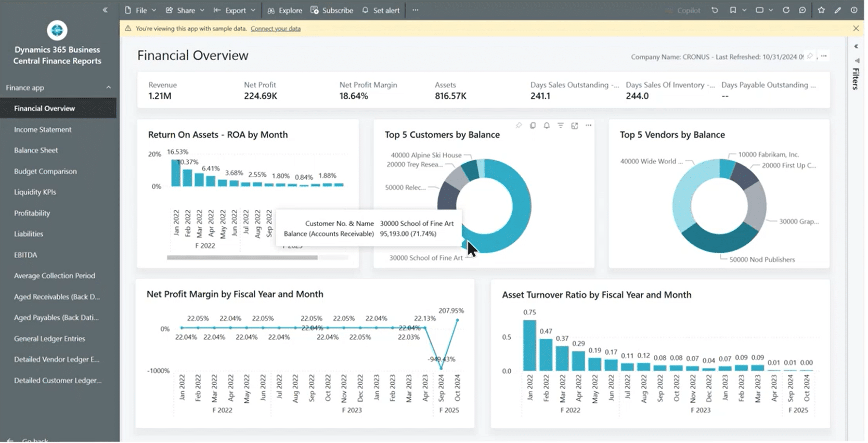Image resolution: width=868 pixels, height=443 pixels.
Task: Add report to favorites with star icon
Action: point(821,10)
